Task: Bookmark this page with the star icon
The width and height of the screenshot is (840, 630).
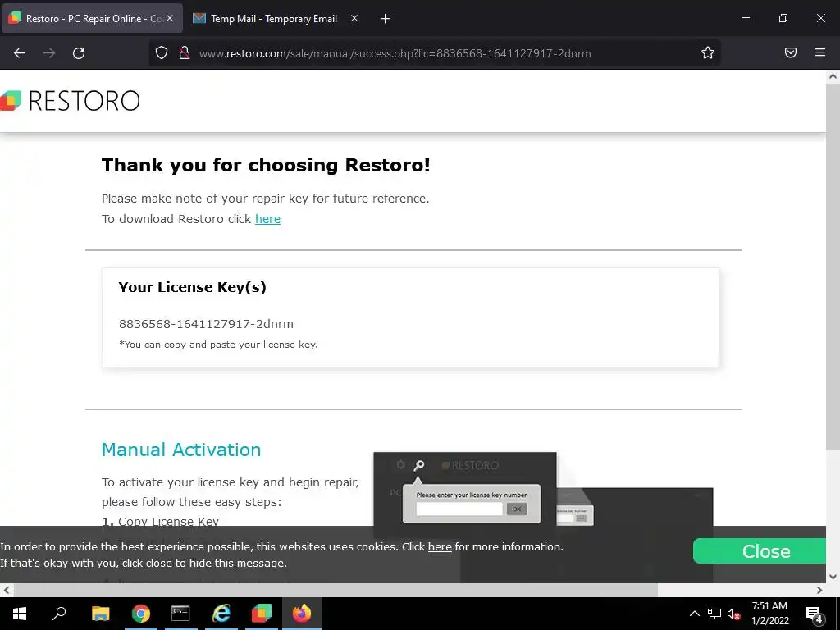Action: click(708, 52)
